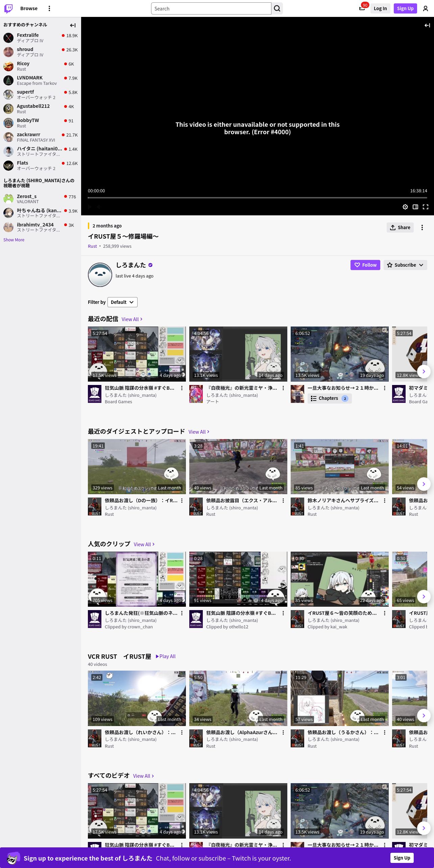View All under 人気のクリップ
Image resolution: width=434 pixels, height=868 pixels.
tap(144, 545)
